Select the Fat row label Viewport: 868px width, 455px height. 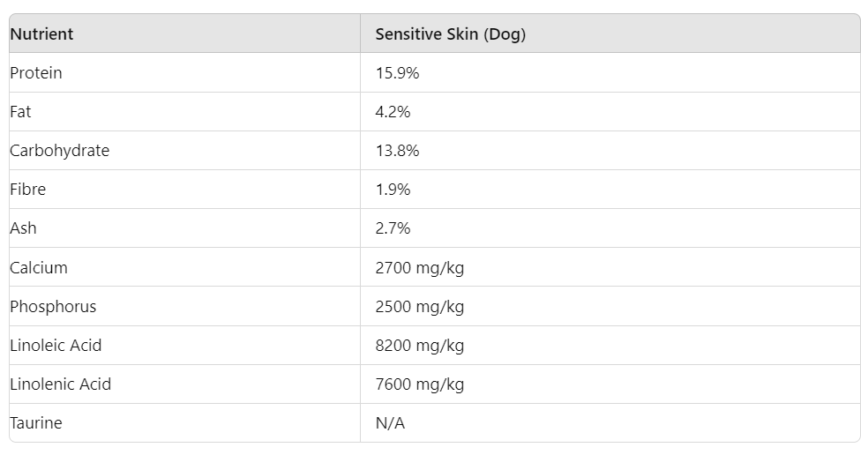point(20,112)
